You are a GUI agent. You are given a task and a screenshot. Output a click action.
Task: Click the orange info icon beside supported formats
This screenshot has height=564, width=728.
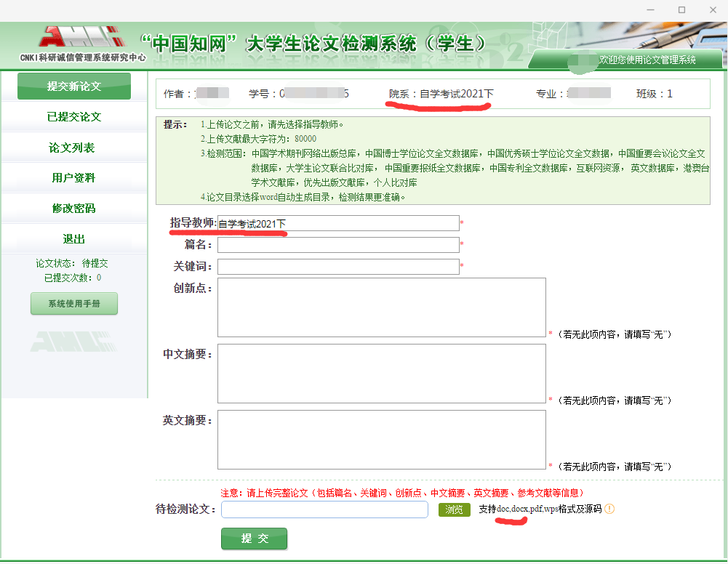click(609, 509)
